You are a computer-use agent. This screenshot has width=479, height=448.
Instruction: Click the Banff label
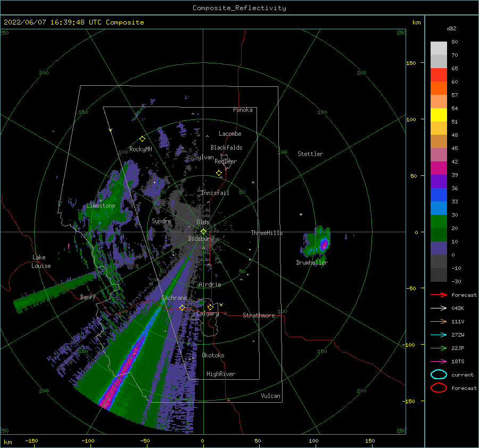[x=88, y=297]
